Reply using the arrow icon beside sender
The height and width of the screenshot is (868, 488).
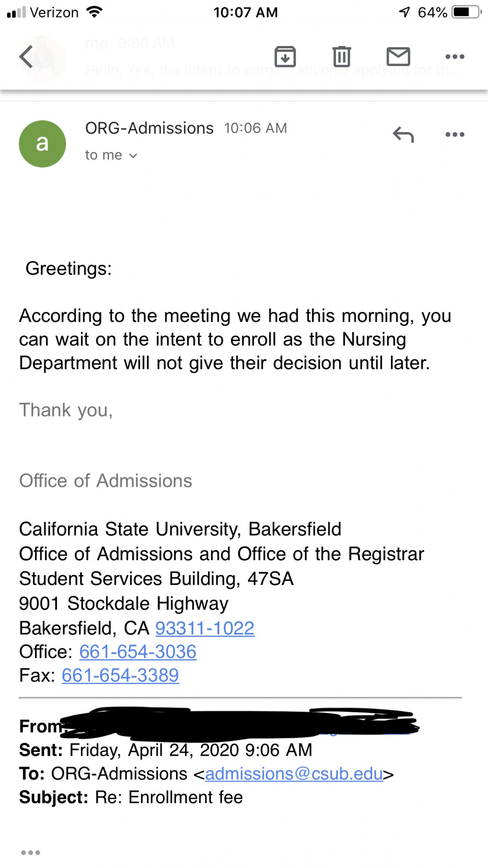pos(403,135)
